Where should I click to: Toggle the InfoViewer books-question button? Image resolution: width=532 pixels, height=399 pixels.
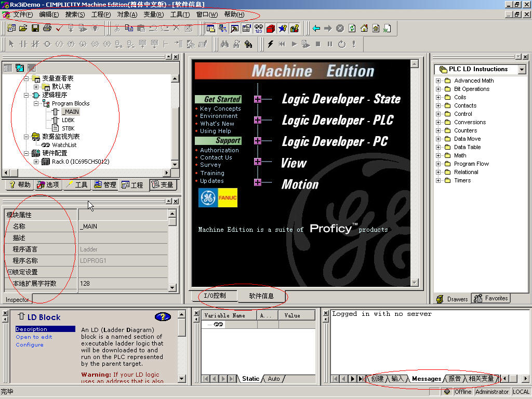click(x=295, y=28)
